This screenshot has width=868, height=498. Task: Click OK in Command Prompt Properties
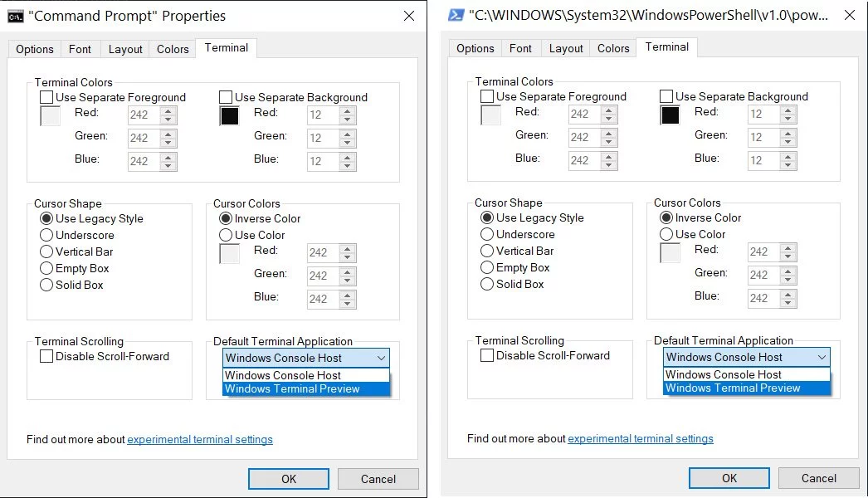tap(289, 479)
